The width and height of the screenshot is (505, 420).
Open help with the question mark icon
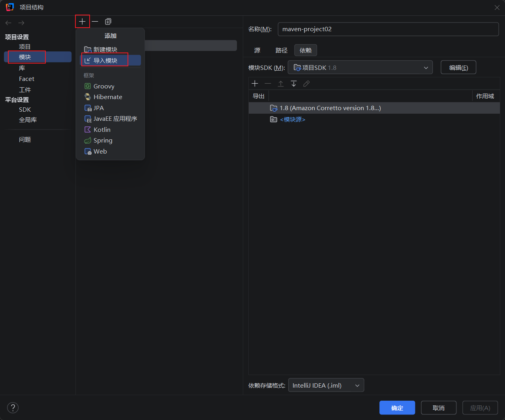click(13, 408)
